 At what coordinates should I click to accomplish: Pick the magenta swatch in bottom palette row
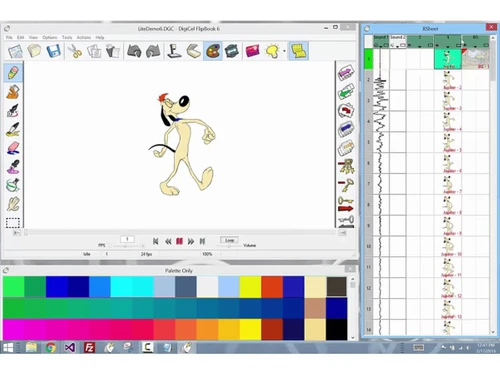coord(14,329)
